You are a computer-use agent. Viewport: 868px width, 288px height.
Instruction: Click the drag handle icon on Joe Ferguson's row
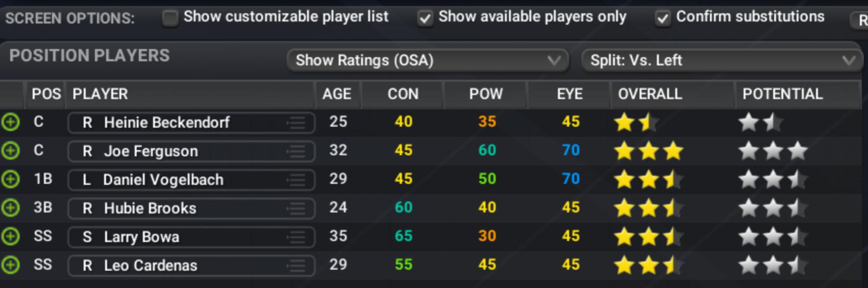pos(296,151)
